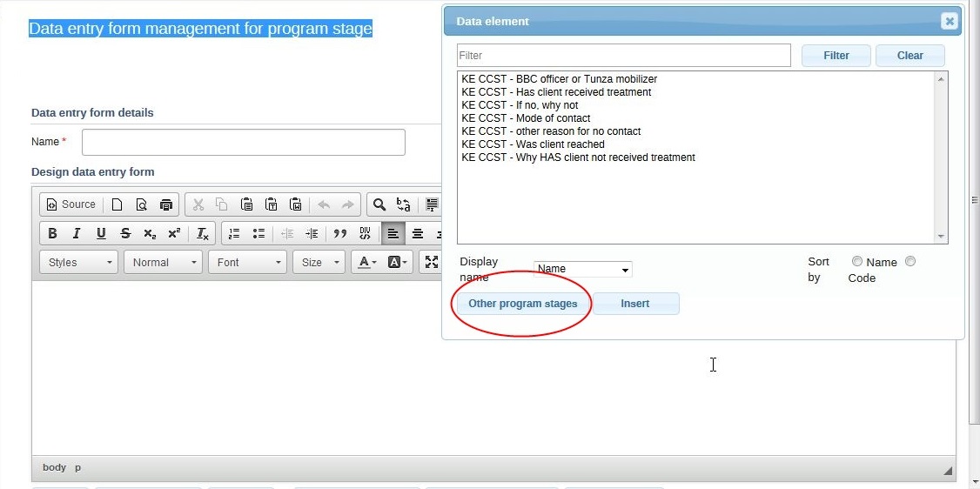Click Paste as plain text icon
Viewport: 980px width, 489px height.
click(272, 204)
